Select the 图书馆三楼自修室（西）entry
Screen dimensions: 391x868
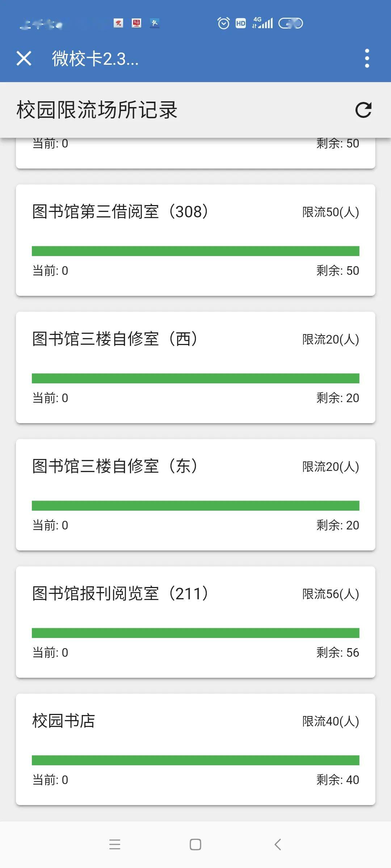(x=115, y=339)
